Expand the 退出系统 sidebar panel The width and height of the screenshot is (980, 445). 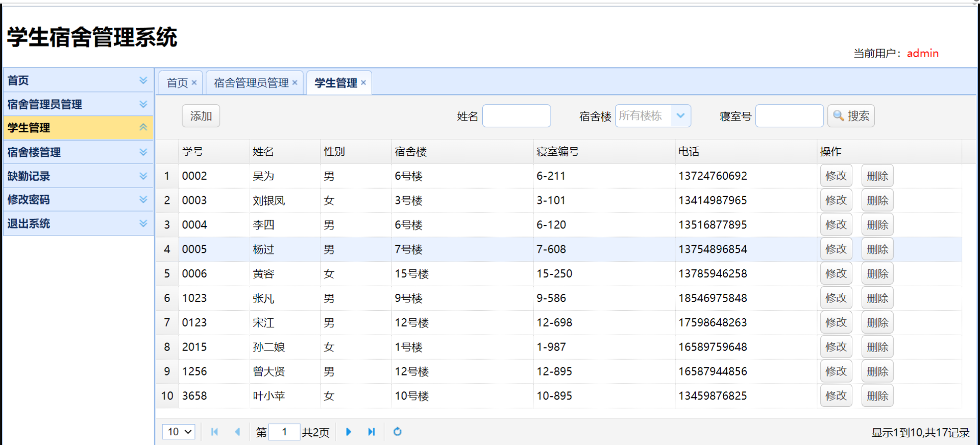tap(143, 223)
